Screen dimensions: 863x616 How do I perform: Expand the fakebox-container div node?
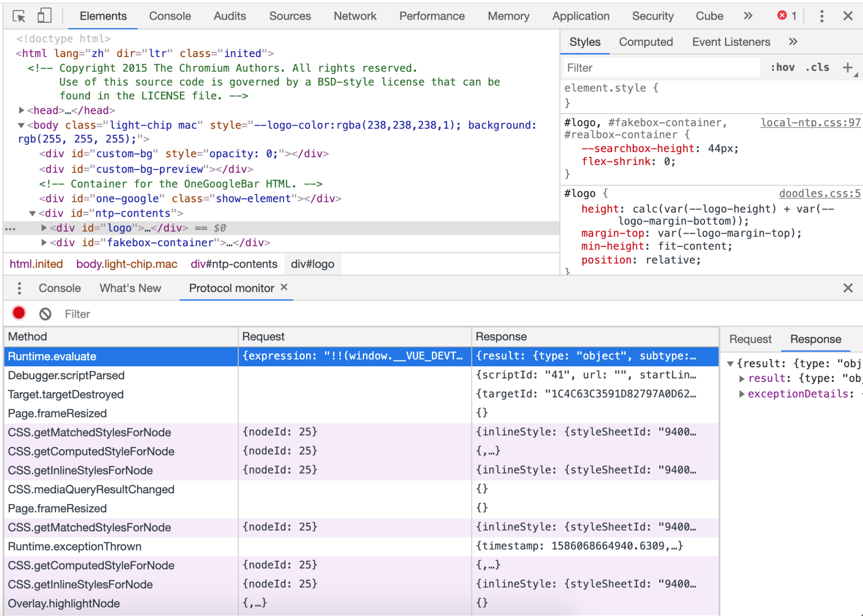(x=44, y=243)
